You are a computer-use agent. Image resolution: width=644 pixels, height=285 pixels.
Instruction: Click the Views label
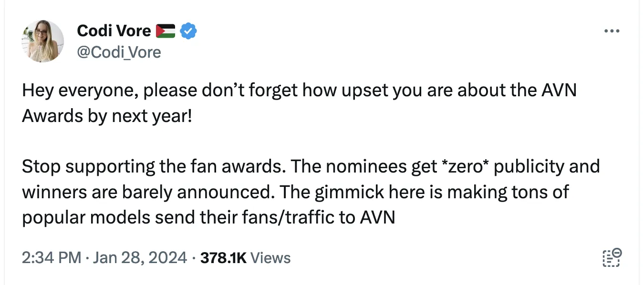coord(270,258)
